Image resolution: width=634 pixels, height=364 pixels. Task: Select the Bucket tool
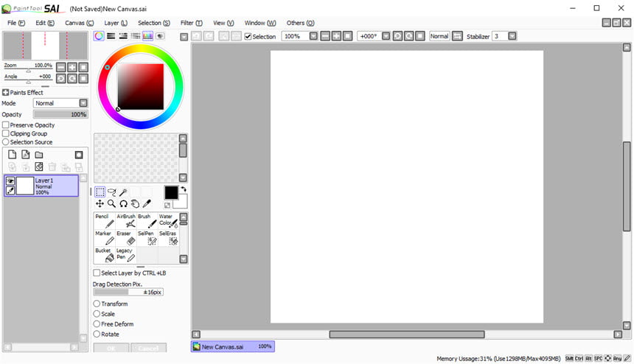(105, 255)
